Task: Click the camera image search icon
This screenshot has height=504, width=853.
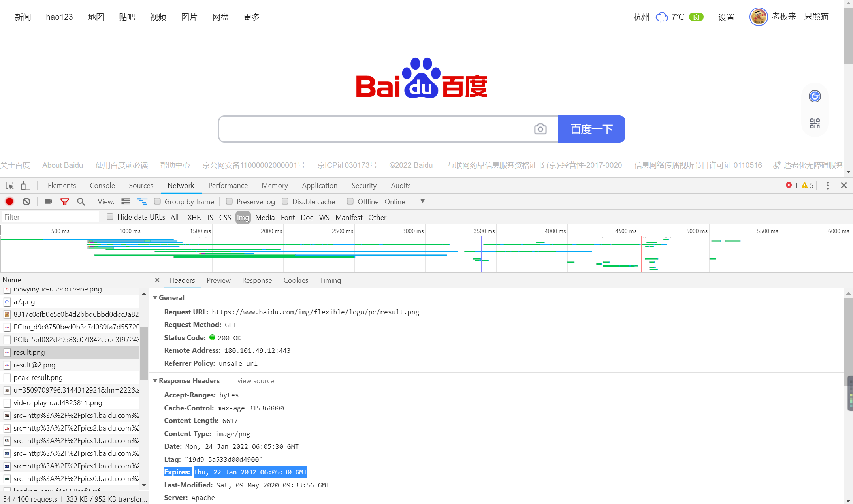Action: point(540,129)
